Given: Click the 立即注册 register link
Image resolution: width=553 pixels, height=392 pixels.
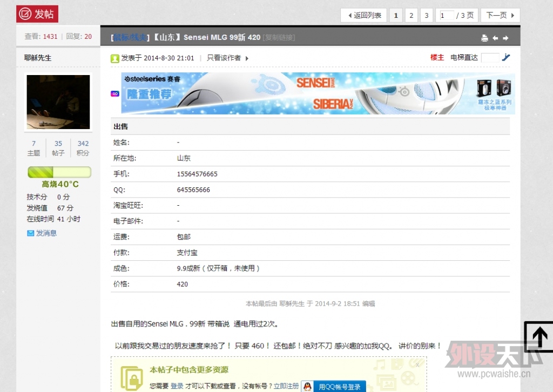Looking at the screenshot, I should tap(286, 386).
